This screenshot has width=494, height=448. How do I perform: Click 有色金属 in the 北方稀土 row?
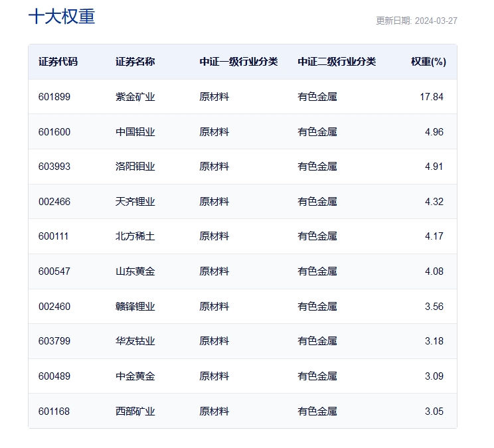[317, 236]
